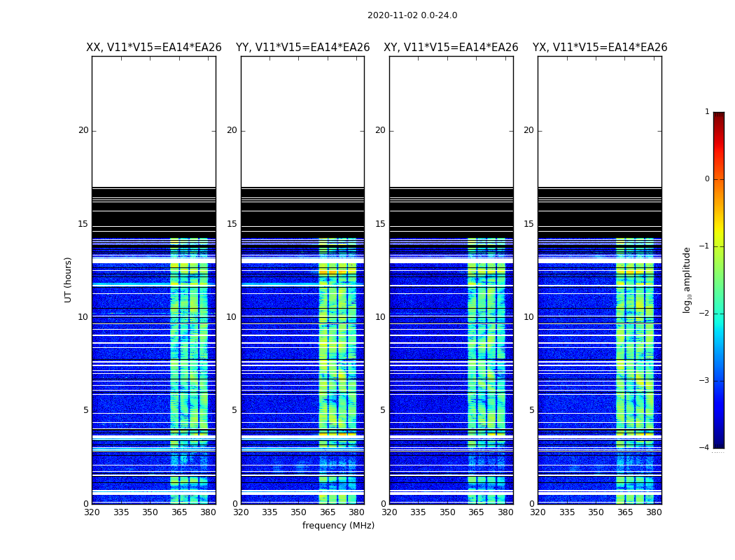Click the colorbar's dark blue bottom end
The width and height of the screenshot is (735, 560).
tap(719, 443)
